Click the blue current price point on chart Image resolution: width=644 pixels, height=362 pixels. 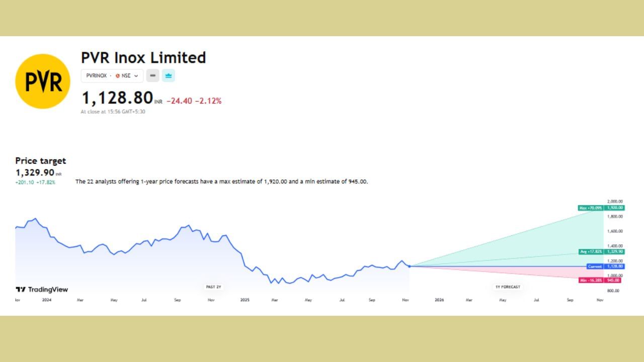(410, 266)
